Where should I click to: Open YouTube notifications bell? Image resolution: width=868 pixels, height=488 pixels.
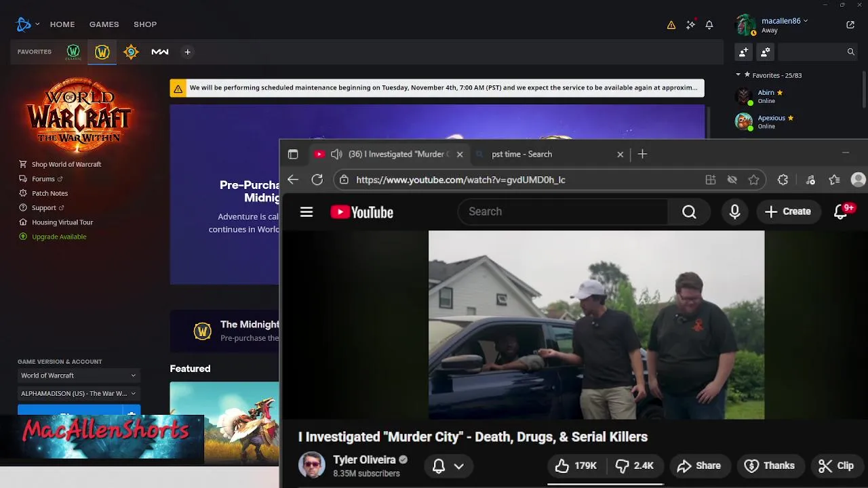pyautogui.click(x=842, y=212)
